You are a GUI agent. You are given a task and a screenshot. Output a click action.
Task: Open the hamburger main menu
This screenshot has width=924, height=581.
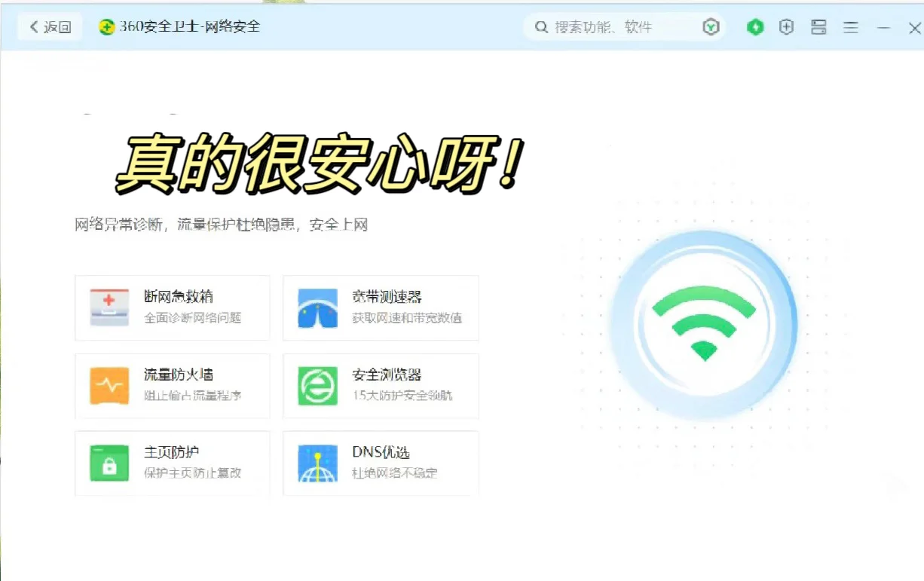coord(851,26)
